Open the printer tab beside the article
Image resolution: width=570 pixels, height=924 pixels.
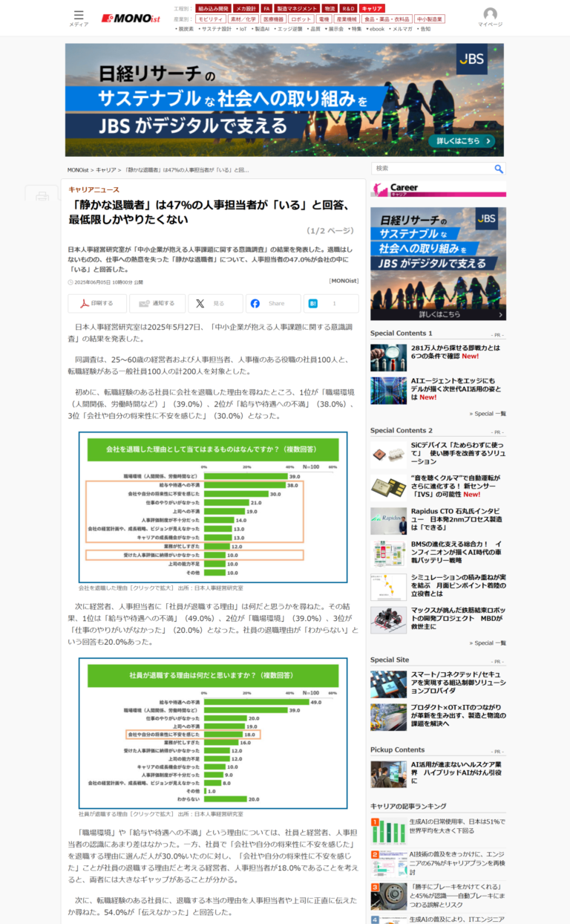pos(42,196)
